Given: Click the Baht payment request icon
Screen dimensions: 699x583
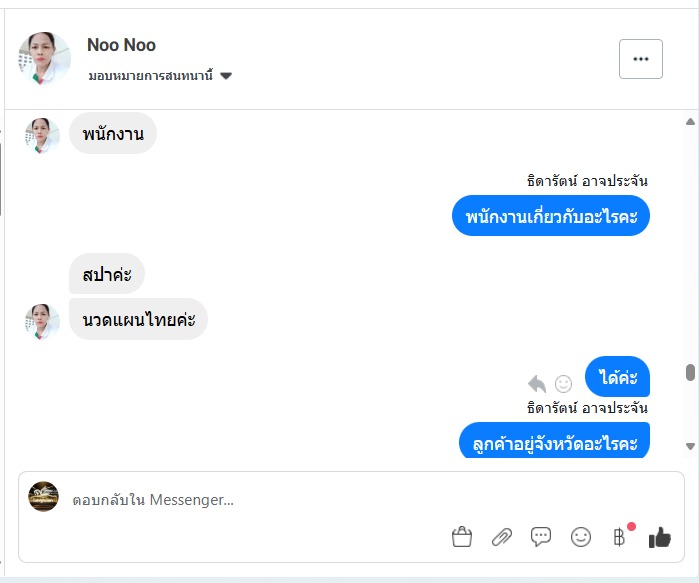Looking at the screenshot, I should pyautogui.click(x=619, y=537).
